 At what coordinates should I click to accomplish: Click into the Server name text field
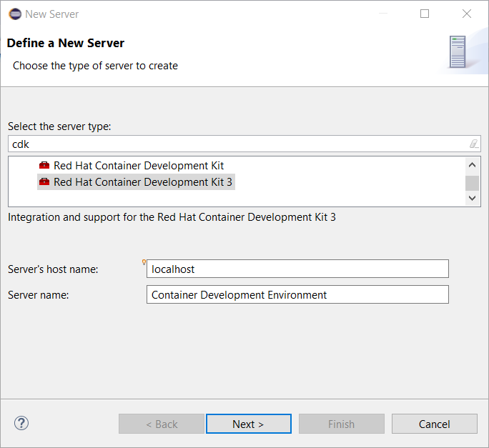pos(297,294)
